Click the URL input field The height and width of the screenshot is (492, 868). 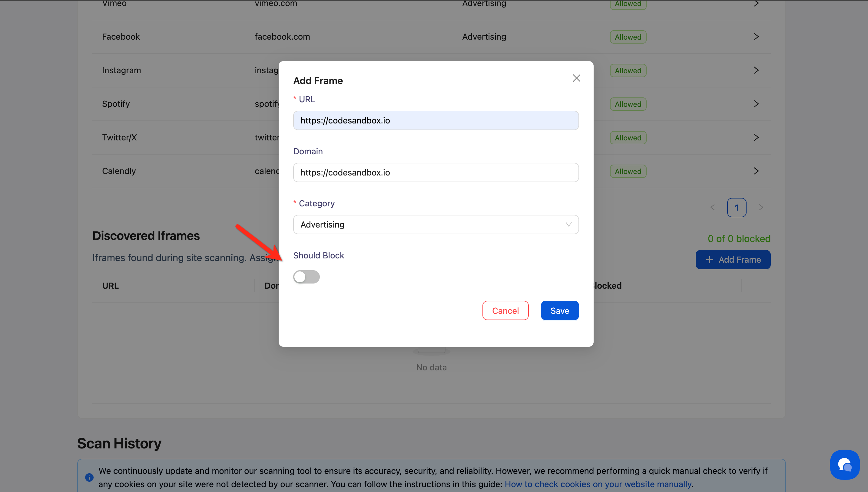[x=436, y=120]
